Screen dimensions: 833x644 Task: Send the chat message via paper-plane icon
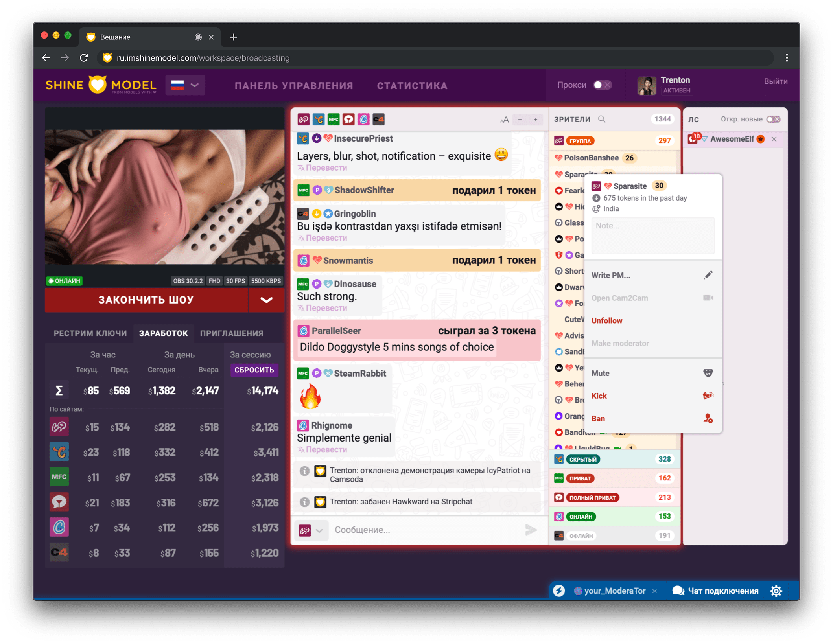coord(531,530)
